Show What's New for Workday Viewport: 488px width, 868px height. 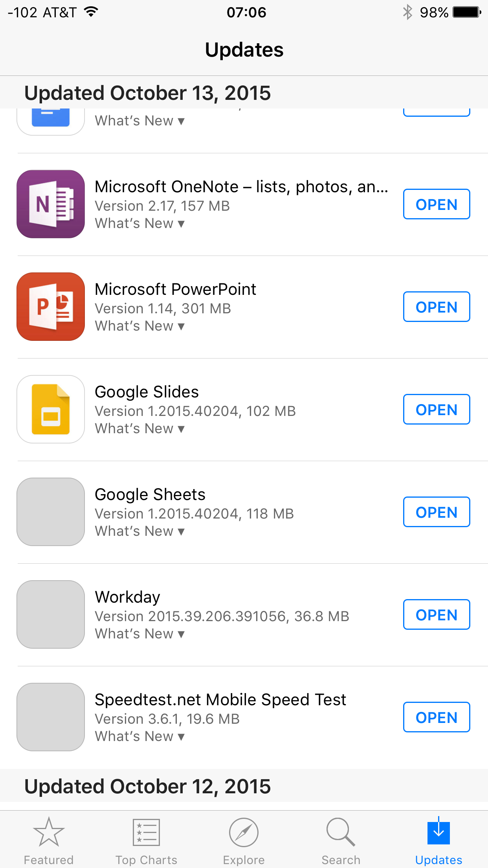139,634
